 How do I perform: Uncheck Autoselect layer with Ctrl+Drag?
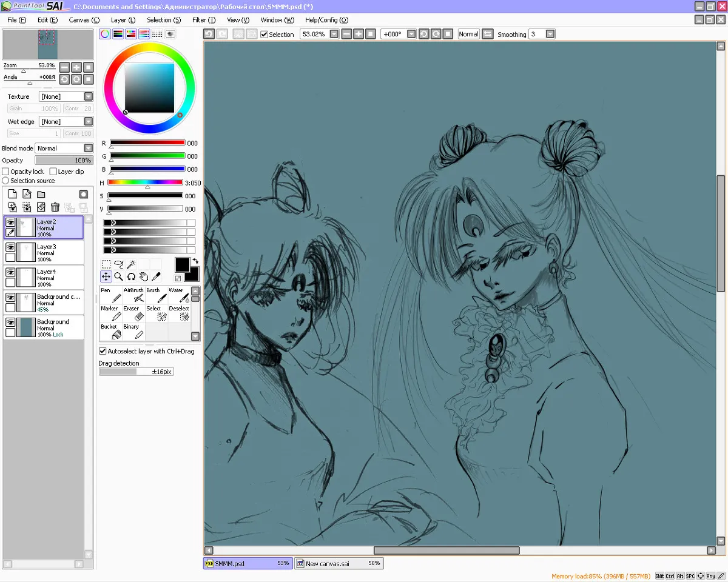click(103, 351)
